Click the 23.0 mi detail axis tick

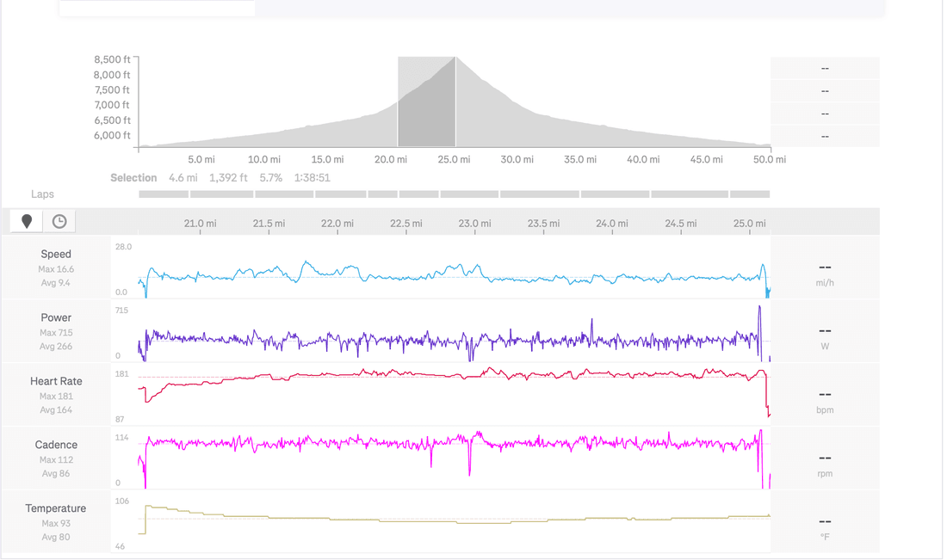[x=474, y=224]
